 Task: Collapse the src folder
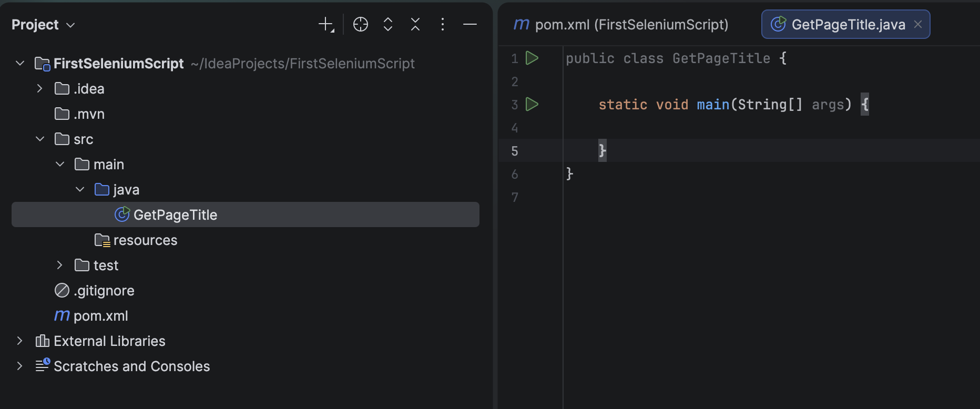tap(40, 139)
